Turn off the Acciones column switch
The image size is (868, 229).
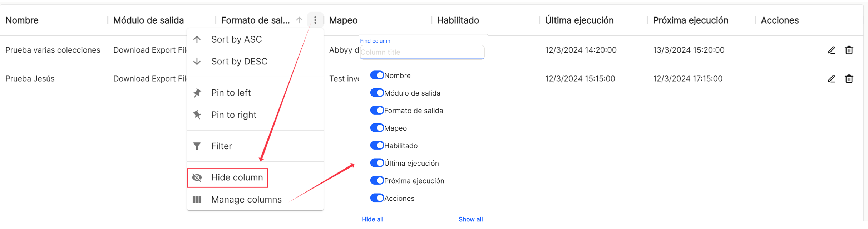pyautogui.click(x=377, y=198)
